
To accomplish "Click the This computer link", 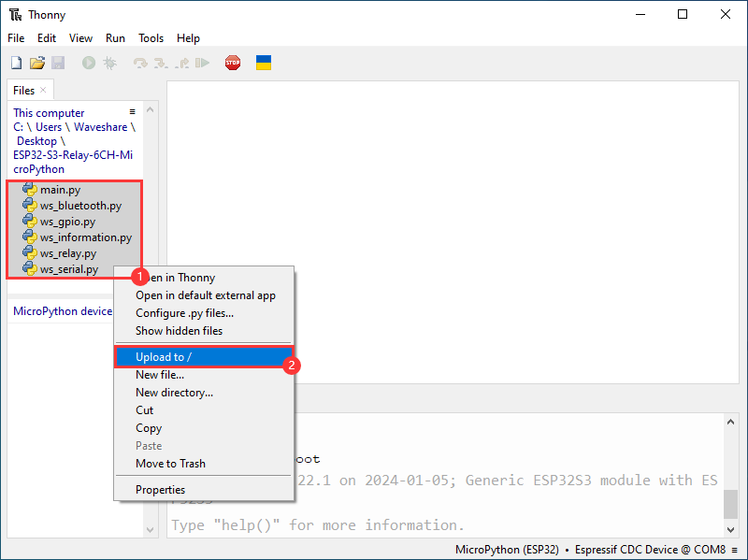I will pyautogui.click(x=49, y=113).
